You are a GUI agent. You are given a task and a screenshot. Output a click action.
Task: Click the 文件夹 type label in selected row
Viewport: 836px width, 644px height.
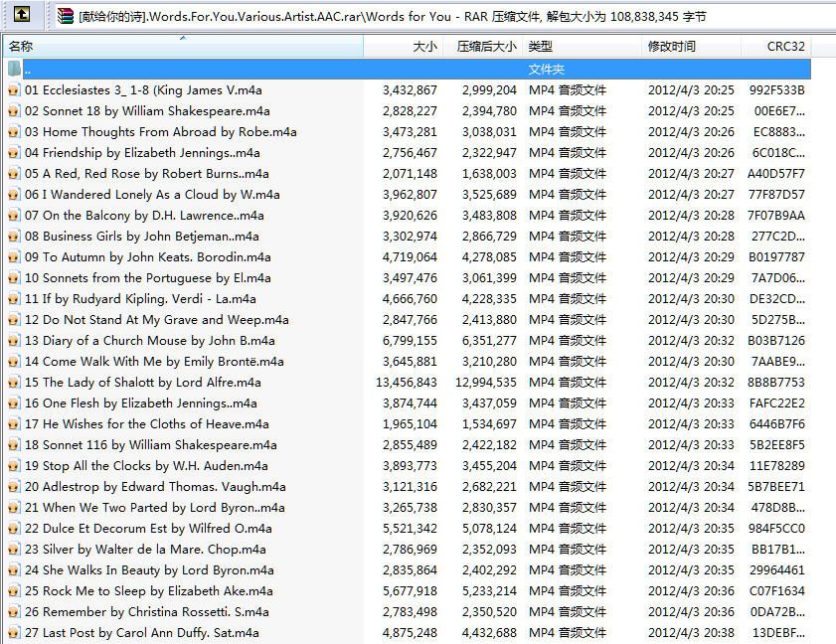547,70
